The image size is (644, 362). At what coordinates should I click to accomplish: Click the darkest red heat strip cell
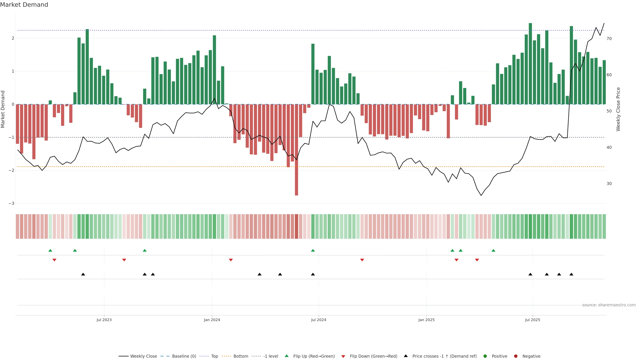(297, 226)
